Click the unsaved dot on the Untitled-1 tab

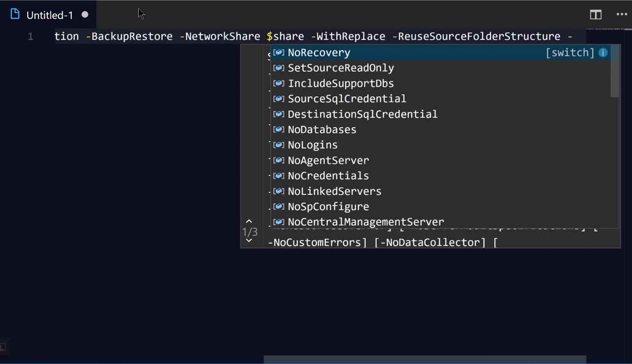[x=85, y=15]
